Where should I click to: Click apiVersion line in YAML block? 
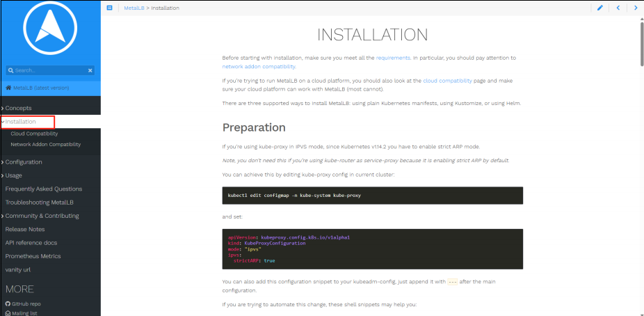tap(289, 237)
